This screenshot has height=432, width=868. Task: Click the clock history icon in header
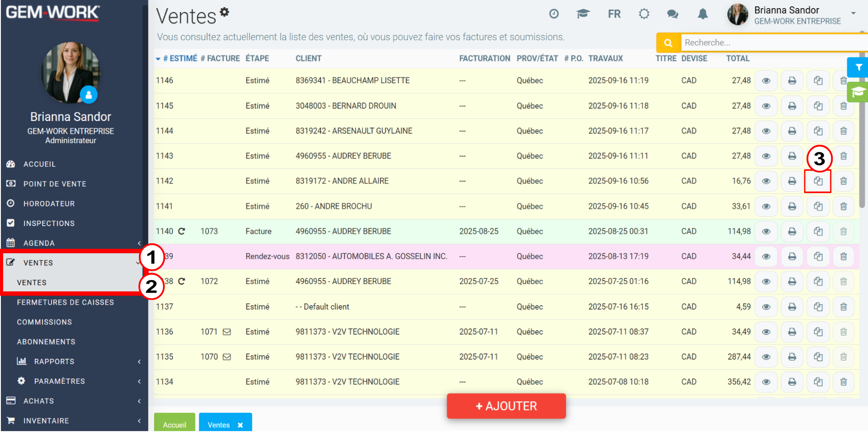554,14
